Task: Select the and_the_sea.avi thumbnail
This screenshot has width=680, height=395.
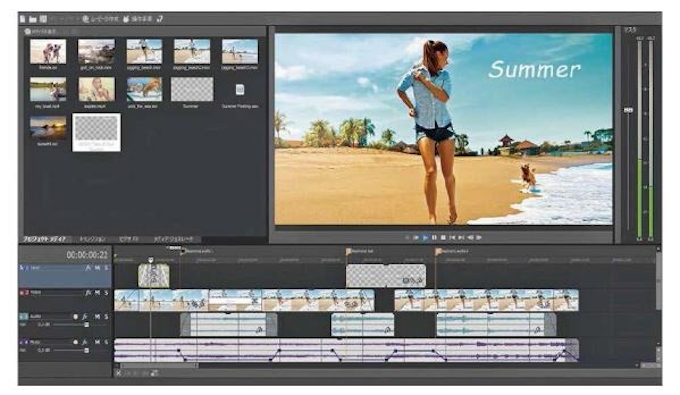Action: (144, 89)
